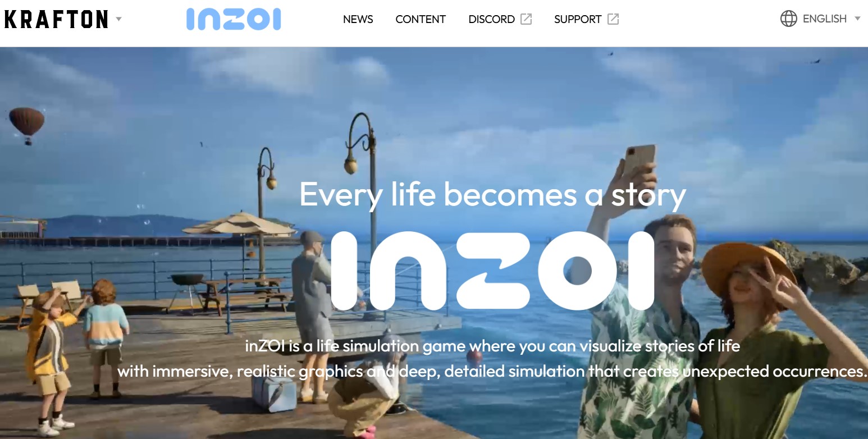
Task: Click the external-link icon beside DISCORD
Action: [x=526, y=19]
